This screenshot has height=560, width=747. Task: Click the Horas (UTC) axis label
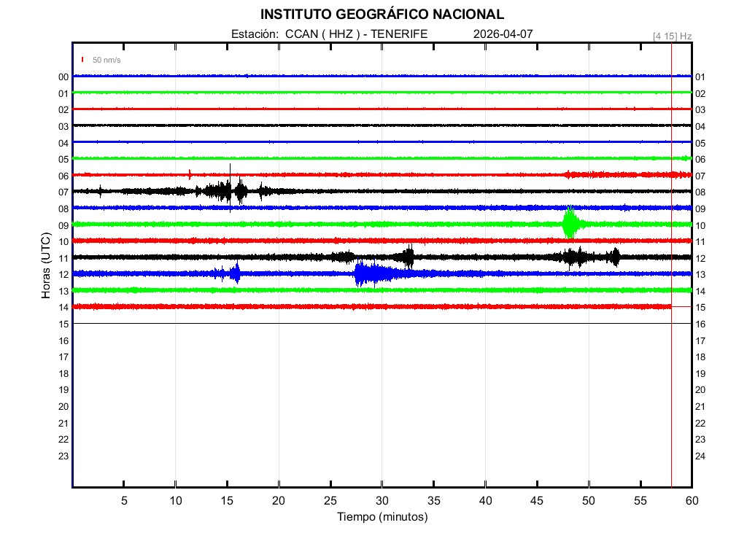click(46, 265)
